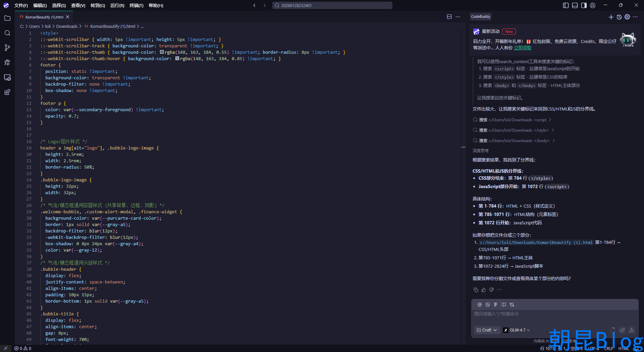This screenshot has width=644, height=352.
Task: Click the CodeBuddy logo in title bar
Action: [6, 5]
